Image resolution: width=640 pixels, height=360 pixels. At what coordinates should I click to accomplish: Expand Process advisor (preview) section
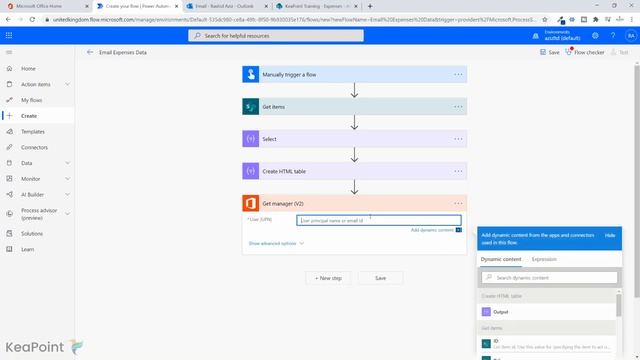[67, 213]
